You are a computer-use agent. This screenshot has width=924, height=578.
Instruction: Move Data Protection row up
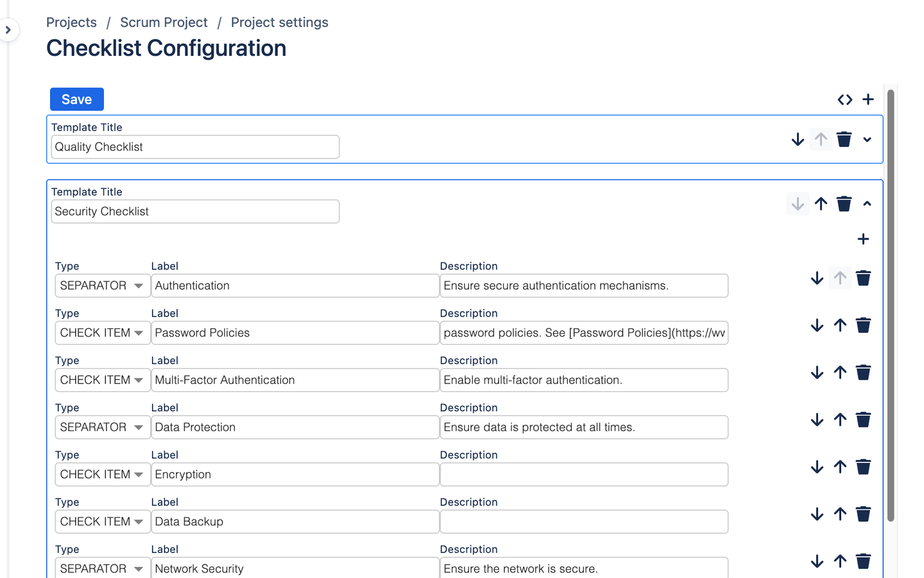point(840,420)
